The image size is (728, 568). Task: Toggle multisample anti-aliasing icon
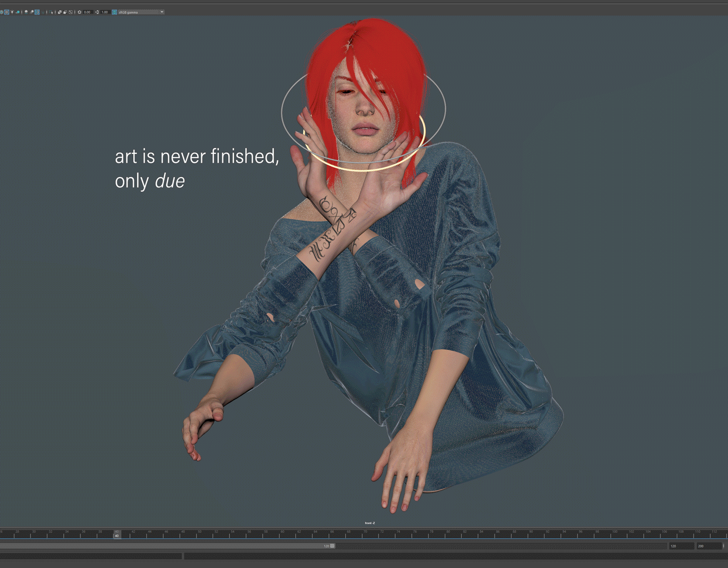click(x=37, y=12)
